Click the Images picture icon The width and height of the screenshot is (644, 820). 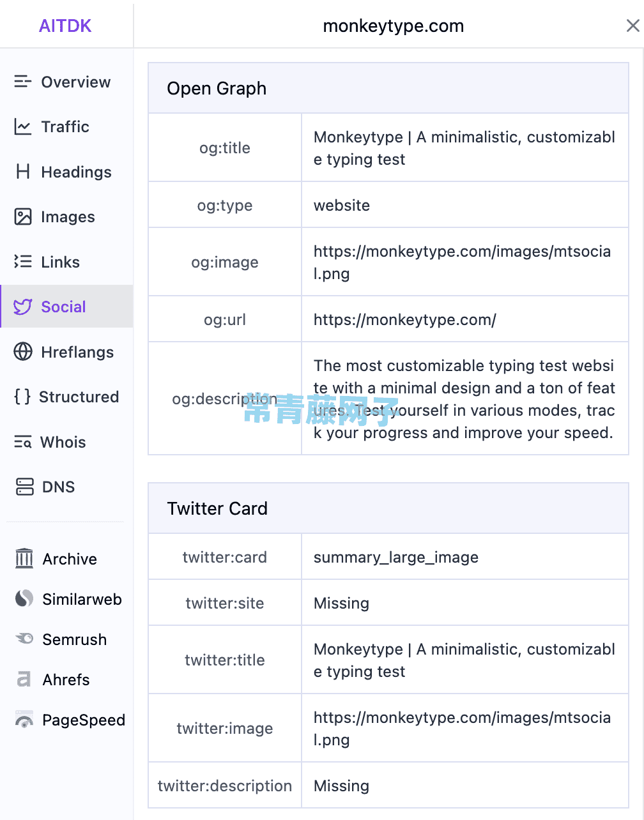coord(23,216)
